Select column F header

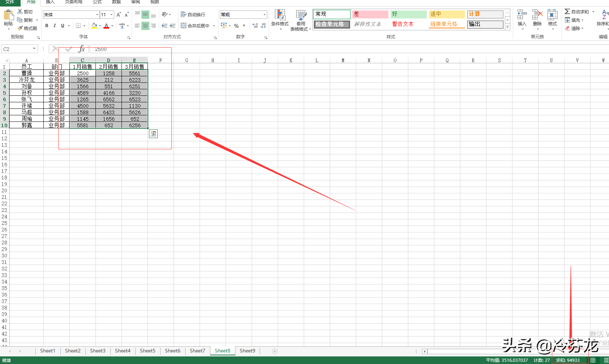(161, 60)
